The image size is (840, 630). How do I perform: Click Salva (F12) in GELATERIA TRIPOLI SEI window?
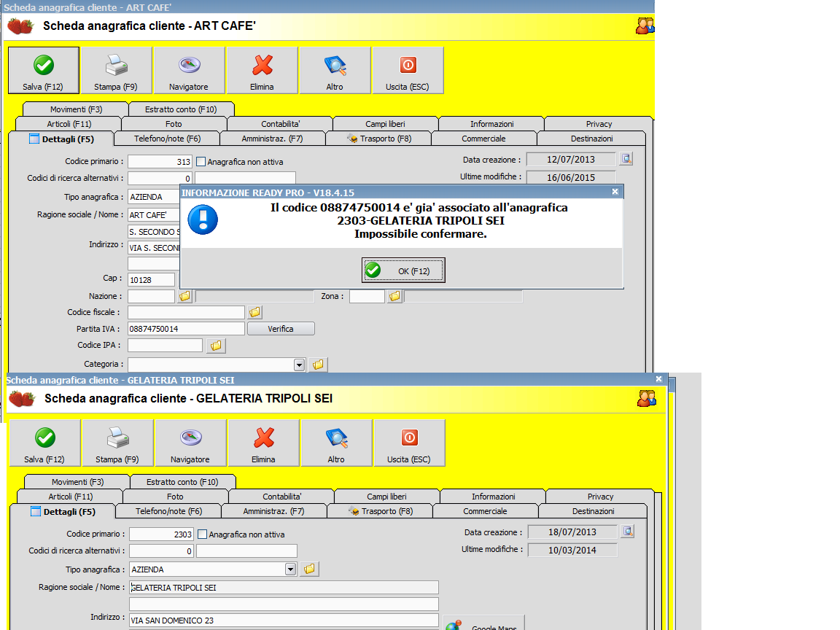[45, 443]
